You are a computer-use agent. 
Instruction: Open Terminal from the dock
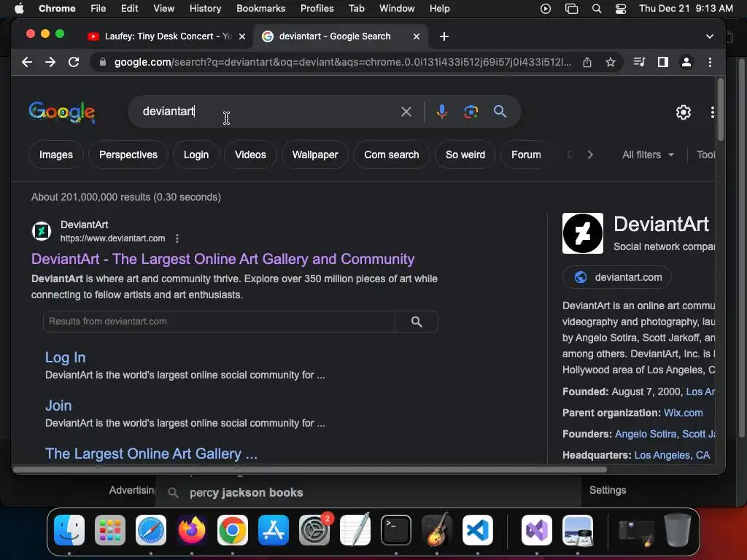tap(396, 530)
